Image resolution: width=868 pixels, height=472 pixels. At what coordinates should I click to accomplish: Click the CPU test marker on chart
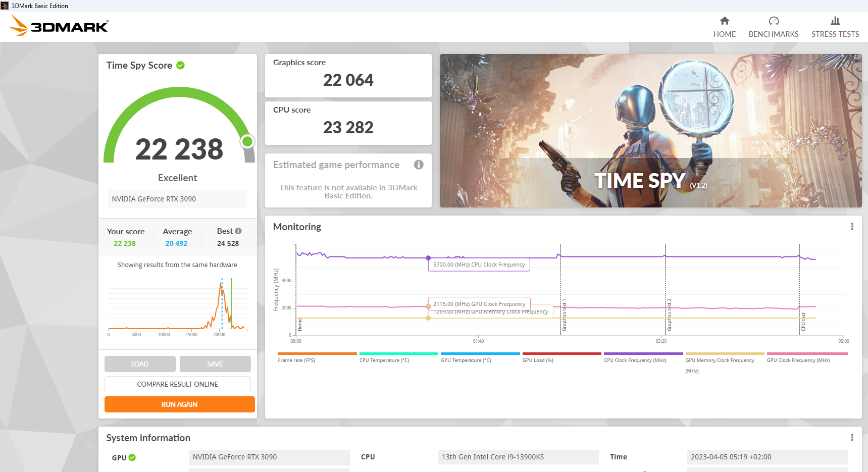[803, 322]
